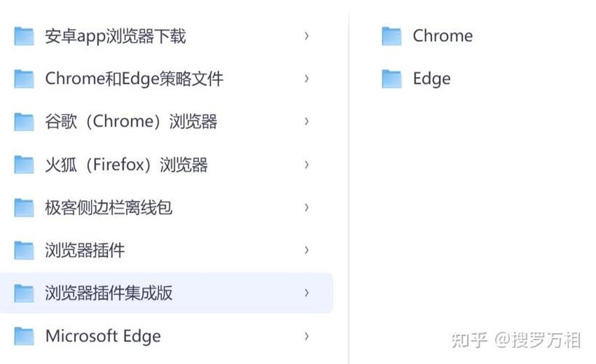
Task: Click the 安卓app浏览器下载 folder icon
Action: pos(24,36)
